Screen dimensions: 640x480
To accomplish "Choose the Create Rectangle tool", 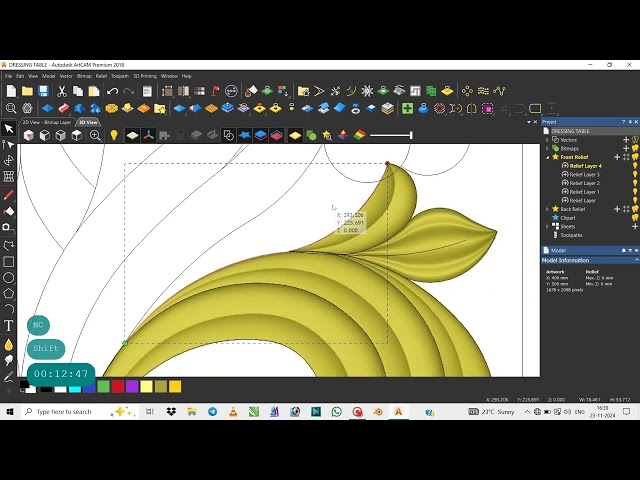I will [x=9, y=262].
